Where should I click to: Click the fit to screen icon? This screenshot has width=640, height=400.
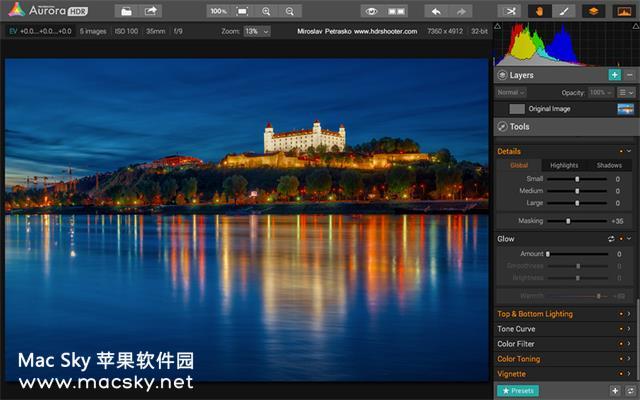click(242, 11)
